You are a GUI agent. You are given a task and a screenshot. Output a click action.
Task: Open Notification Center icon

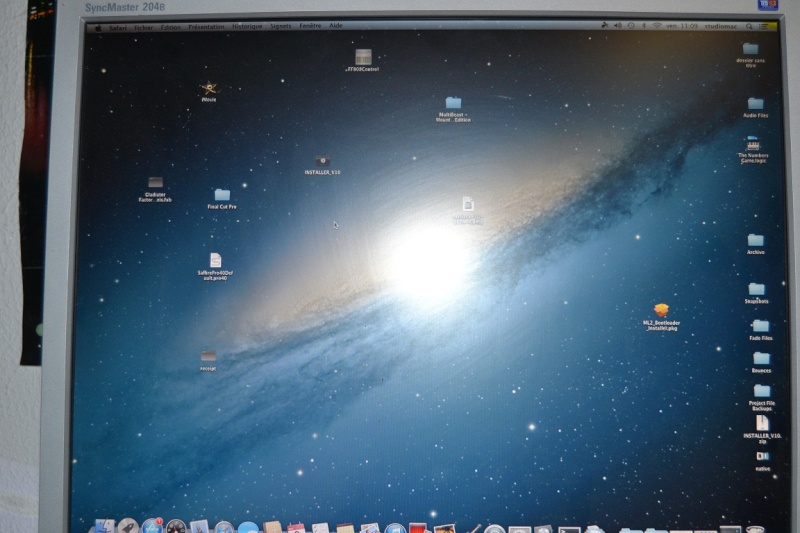click(x=763, y=27)
